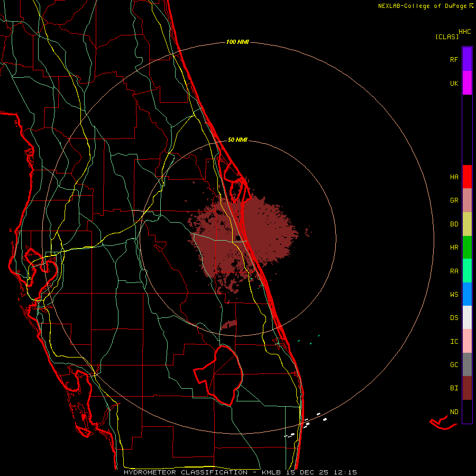476x476 pixels.
Task: Click the [CLAS] units label
Action: click(447, 37)
